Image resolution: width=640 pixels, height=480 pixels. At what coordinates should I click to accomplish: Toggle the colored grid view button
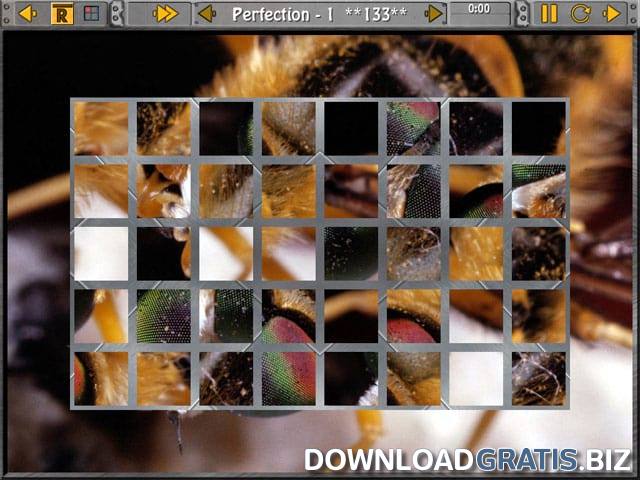coord(91,14)
